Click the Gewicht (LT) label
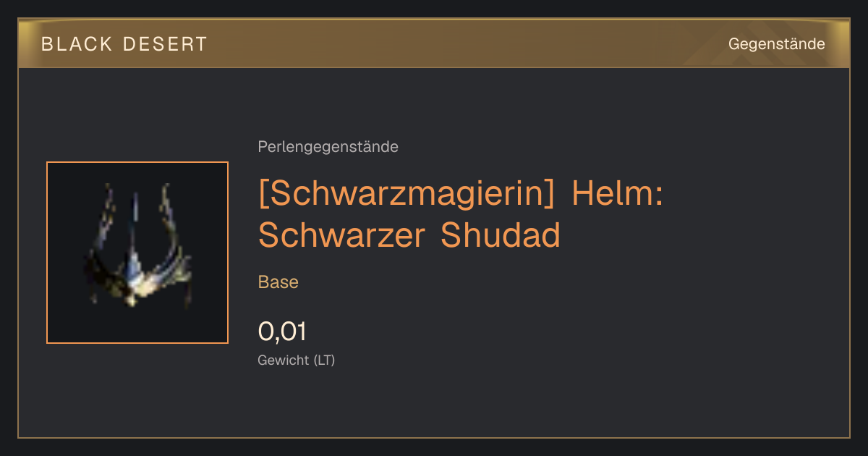Image resolution: width=868 pixels, height=456 pixels. pyautogui.click(x=297, y=360)
